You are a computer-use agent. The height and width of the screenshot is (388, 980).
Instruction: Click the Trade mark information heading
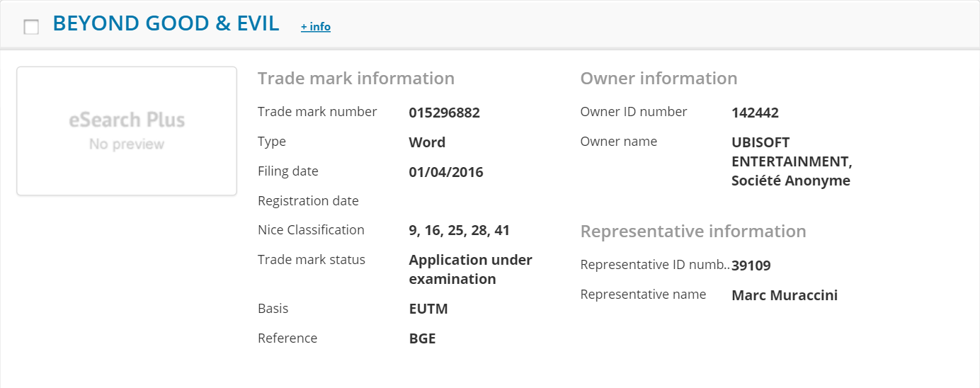[355, 78]
